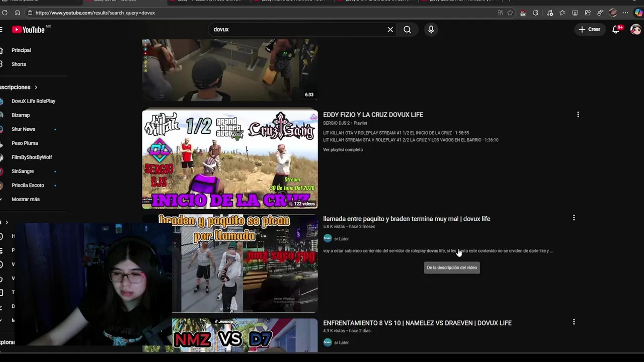Open the options menu for the ENFRENTAMIENTO video

[574, 322]
